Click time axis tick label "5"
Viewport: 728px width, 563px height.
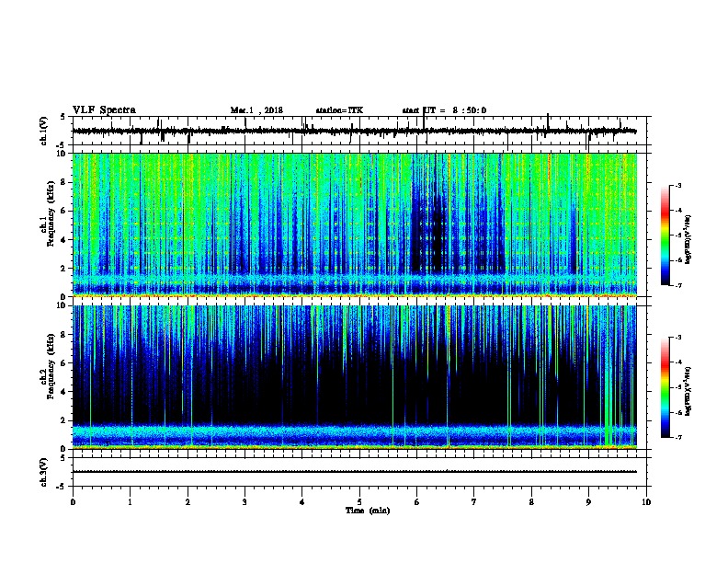click(359, 502)
